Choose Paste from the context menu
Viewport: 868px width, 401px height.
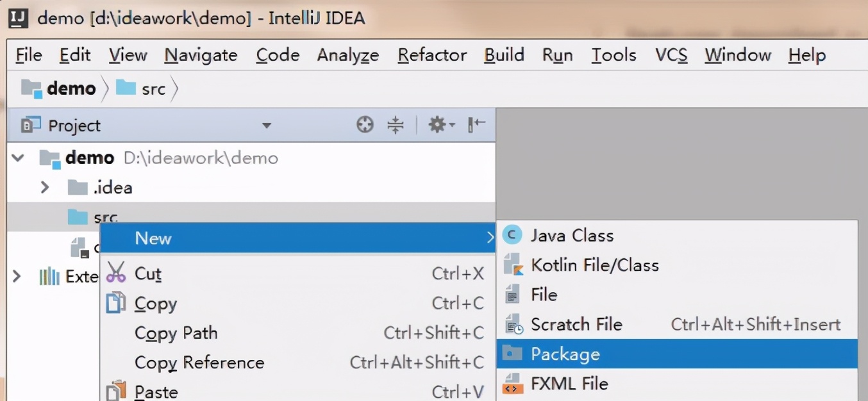(x=298, y=390)
